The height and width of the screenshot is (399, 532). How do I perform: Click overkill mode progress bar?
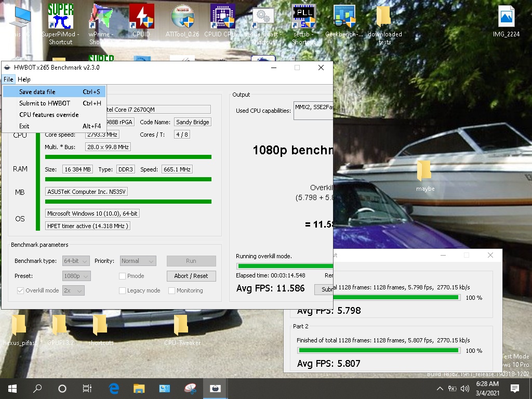(x=285, y=266)
